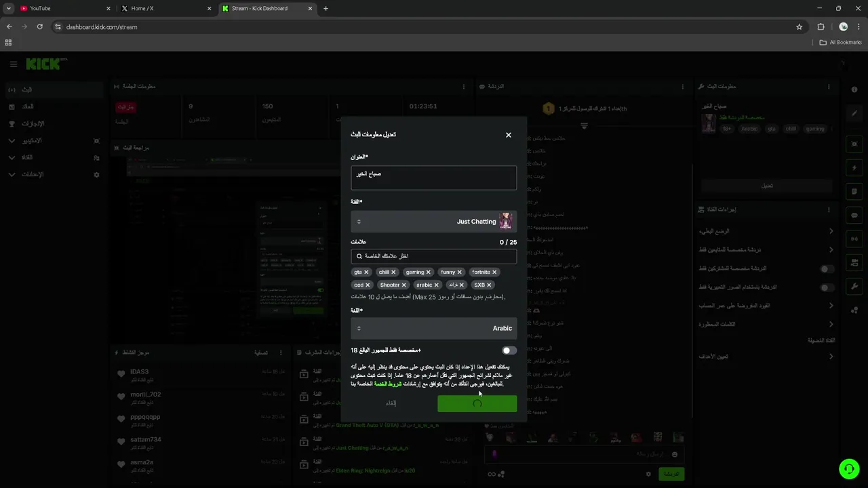Click the wrench icon in right rail
Image resolution: width=868 pixels, height=488 pixels.
(854, 287)
